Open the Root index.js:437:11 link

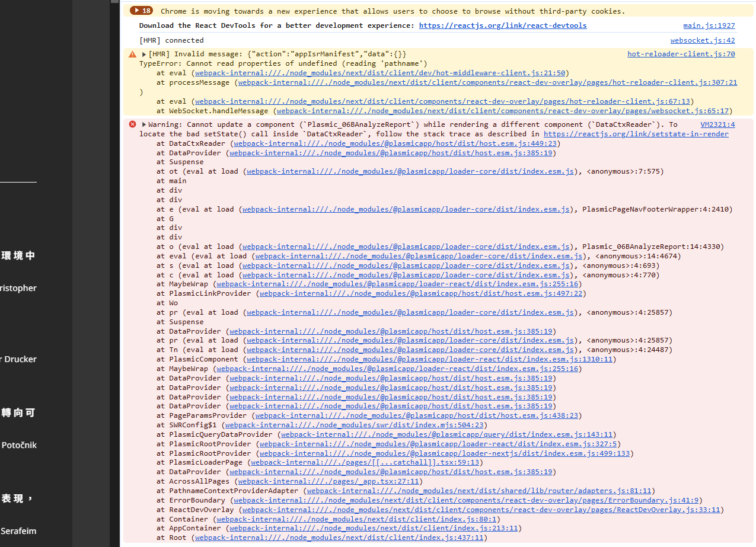339,538
